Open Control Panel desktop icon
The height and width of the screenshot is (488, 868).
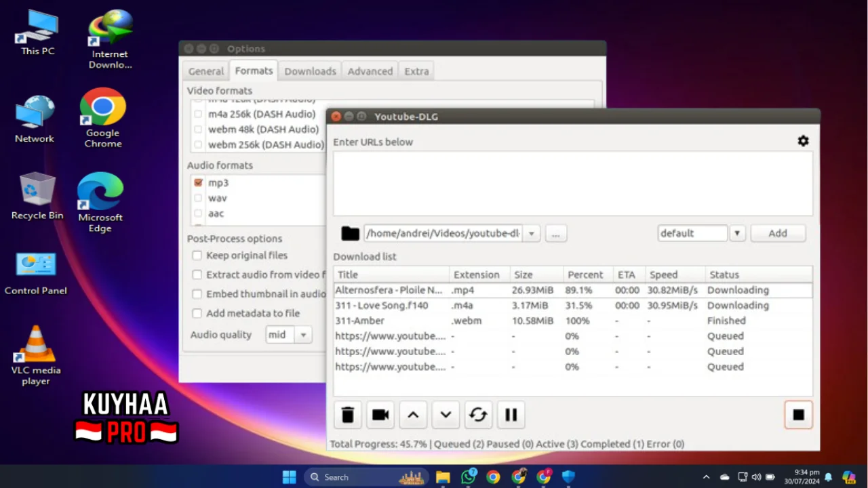36,274
